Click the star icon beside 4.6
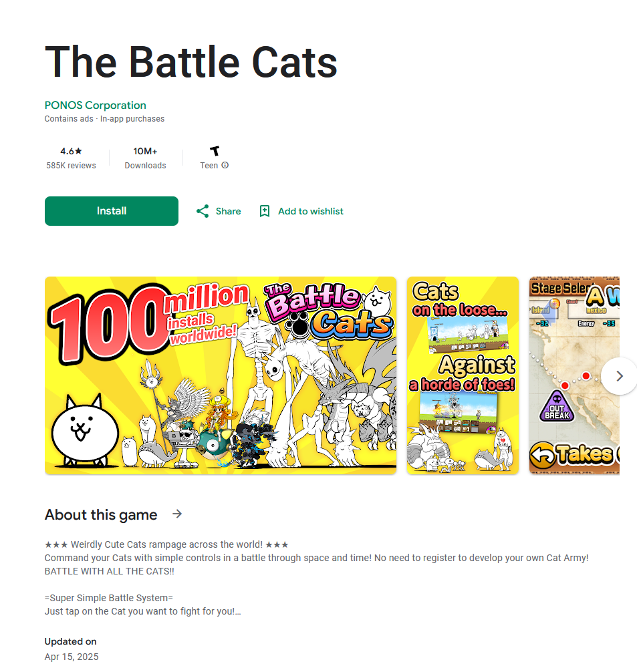 tap(78, 151)
